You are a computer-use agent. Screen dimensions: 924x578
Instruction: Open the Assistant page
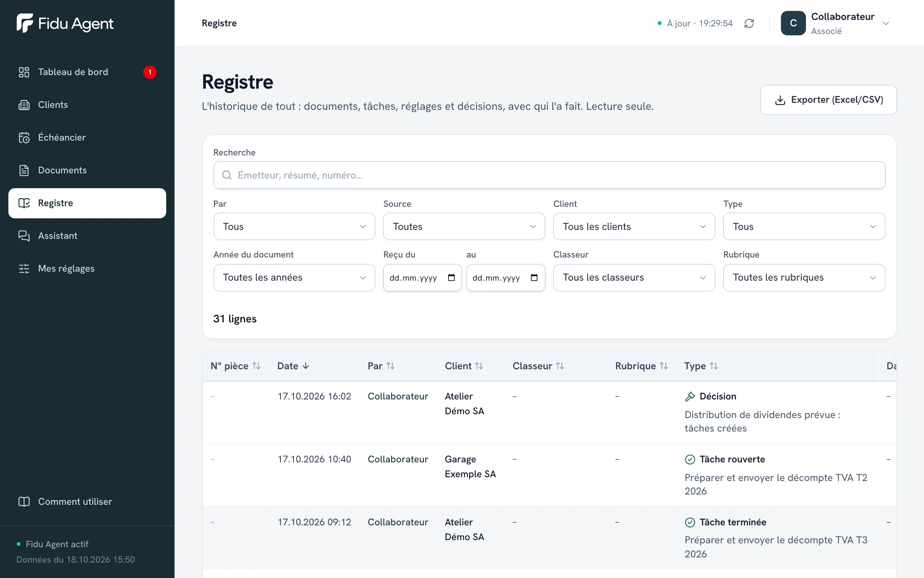tap(87, 236)
